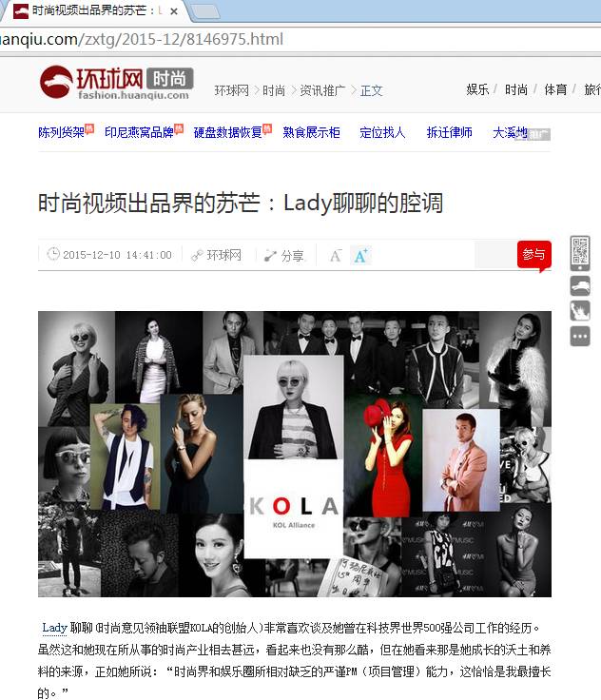
Task: Increase font size with A+ icon
Action: tap(360, 255)
